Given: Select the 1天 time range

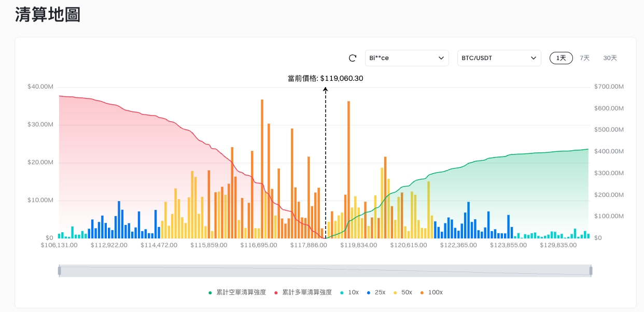Looking at the screenshot, I should tap(561, 58).
